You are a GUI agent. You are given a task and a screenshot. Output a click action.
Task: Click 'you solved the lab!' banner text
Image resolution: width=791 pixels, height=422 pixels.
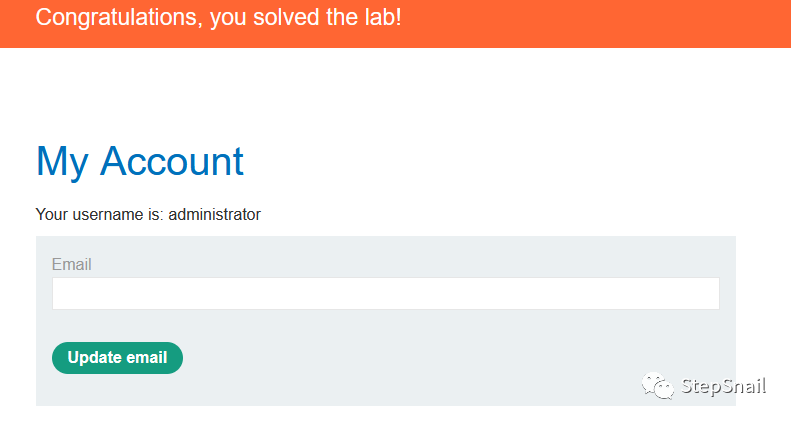point(306,17)
